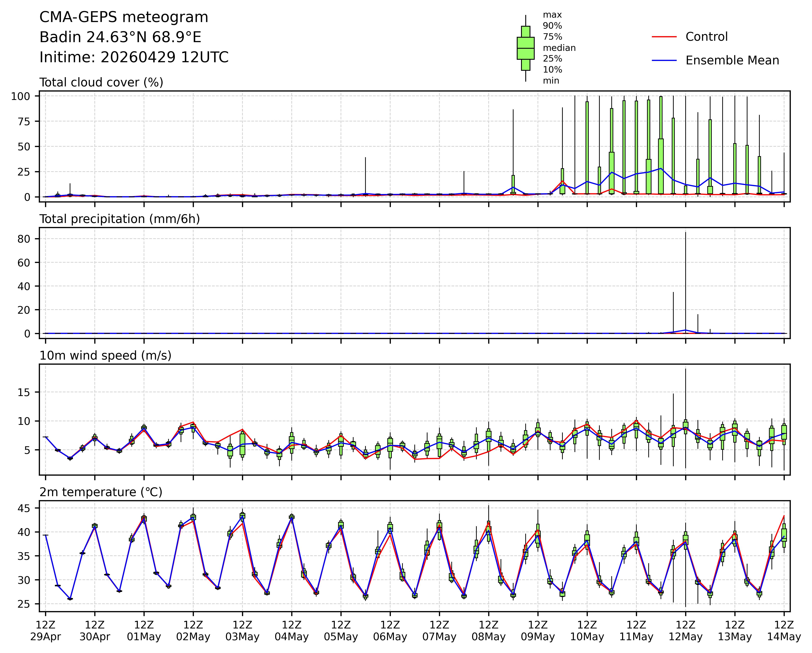Click the red Control legend line
Viewport: 812px width, 653px height.
pyautogui.click(x=664, y=37)
